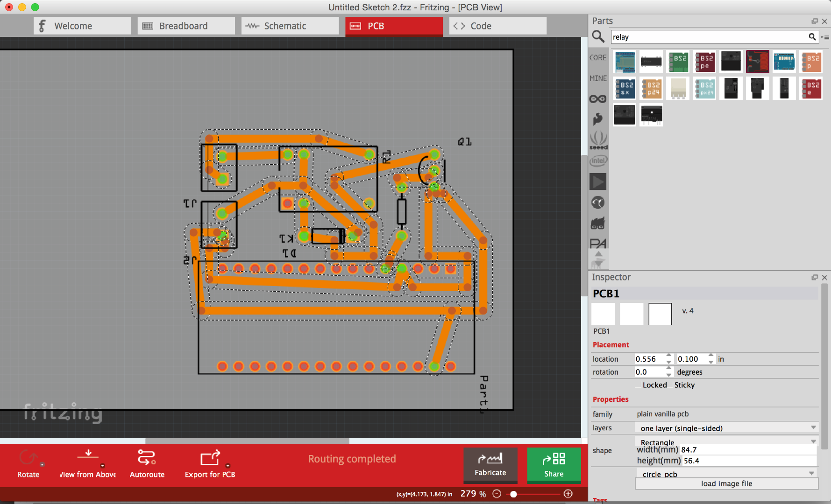The height and width of the screenshot is (504, 831).
Task: Select the beige relay part thumbnail
Action: pyautogui.click(x=678, y=88)
